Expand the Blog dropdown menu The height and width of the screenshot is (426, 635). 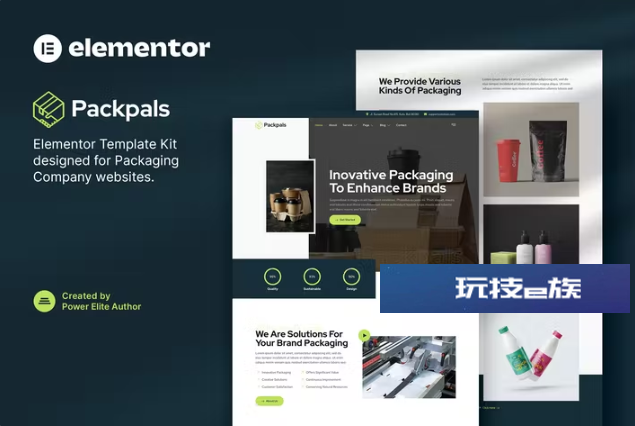[x=385, y=125]
